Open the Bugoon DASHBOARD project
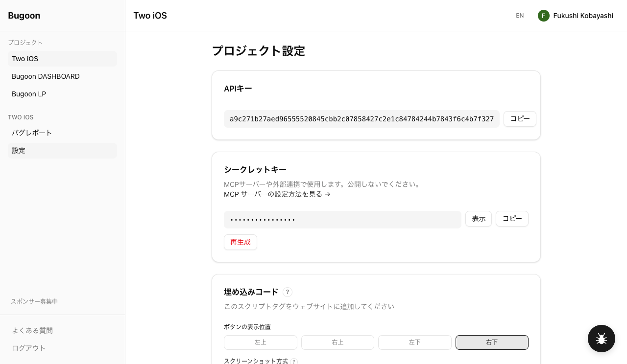The width and height of the screenshot is (627, 364). point(62,76)
